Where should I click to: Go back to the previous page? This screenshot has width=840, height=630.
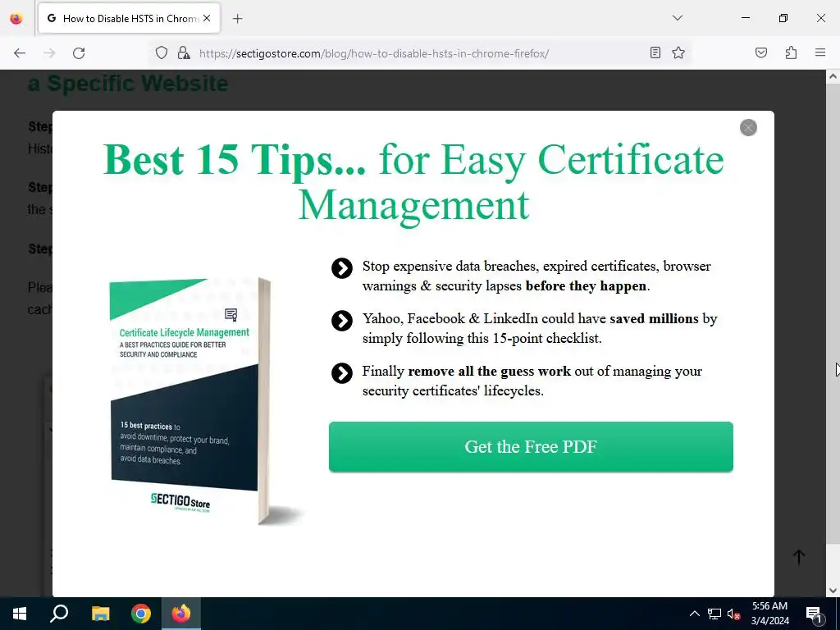[x=20, y=53]
